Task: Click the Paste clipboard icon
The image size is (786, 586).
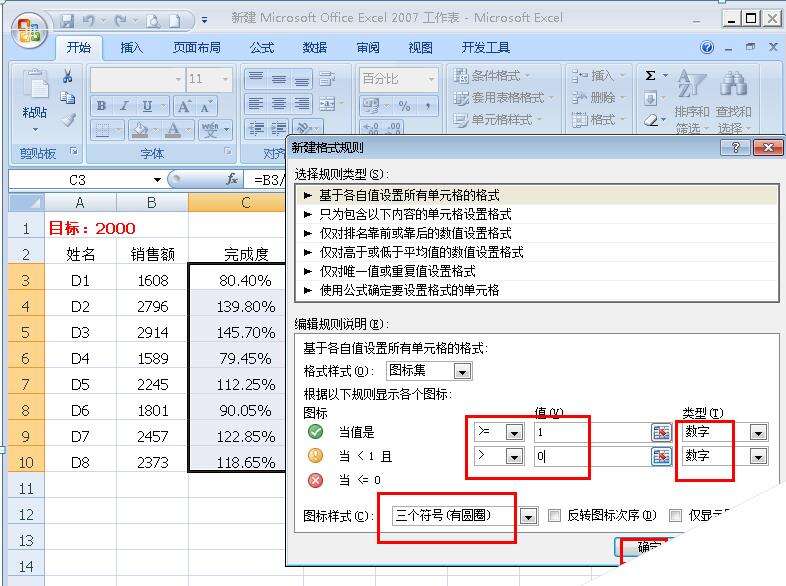Action: click(35, 88)
